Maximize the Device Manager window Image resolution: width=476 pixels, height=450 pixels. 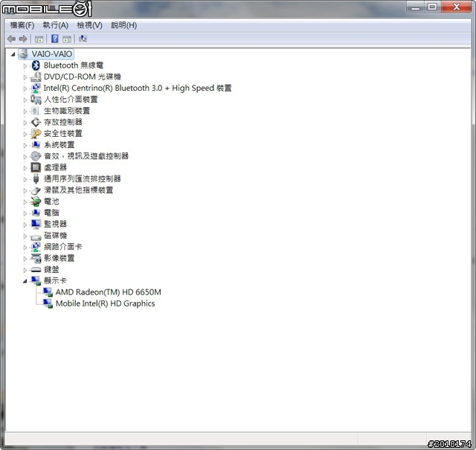432,7
